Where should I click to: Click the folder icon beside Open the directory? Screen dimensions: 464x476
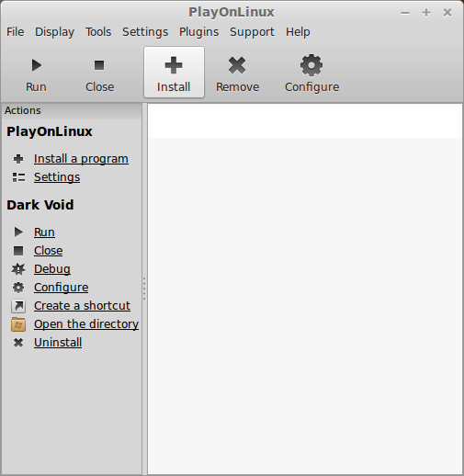pyautogui.click(x=18, y=324)
